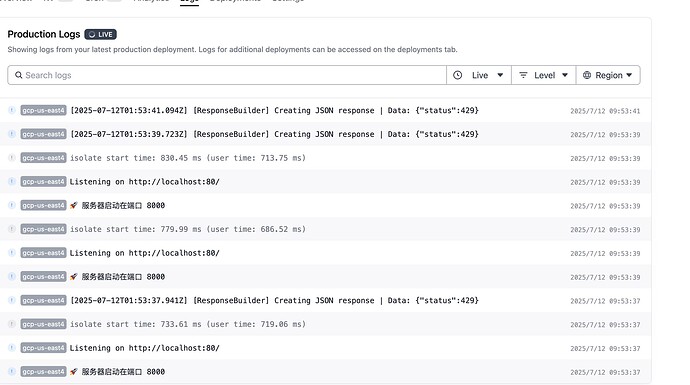690x385 pixels.
Task: Click info icon on isolate start 830.45 ms row
Action: pyautogui.click(x=12, y=158)
